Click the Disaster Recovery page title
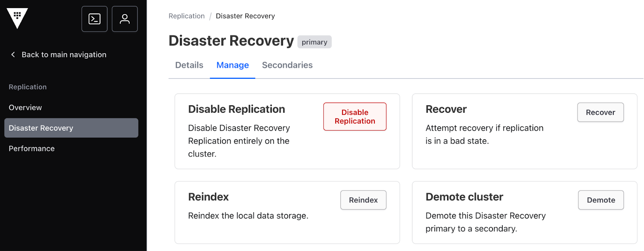Image resolution: width=644 pixels, height=251 pixels. click(x=231, y=41)
